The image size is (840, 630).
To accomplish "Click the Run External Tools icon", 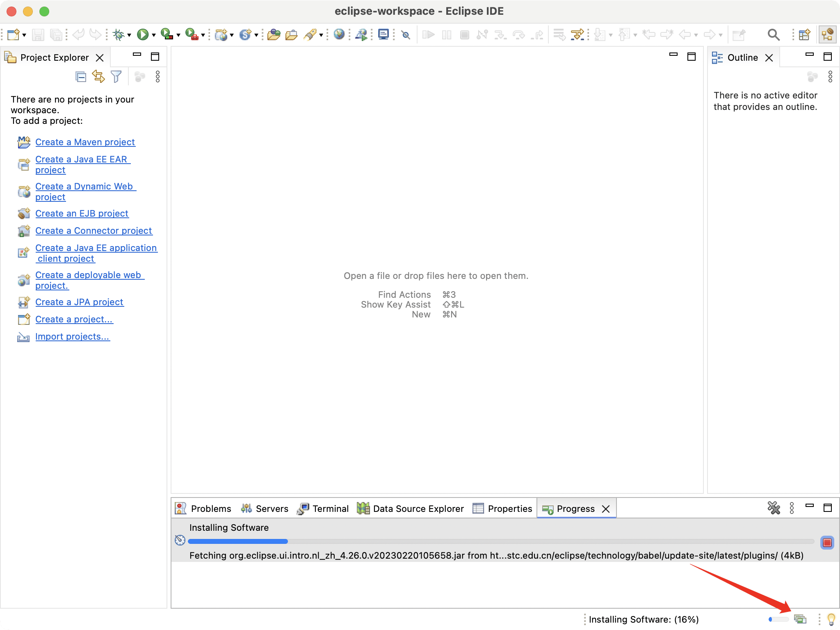I will click(x=191, y=34).
